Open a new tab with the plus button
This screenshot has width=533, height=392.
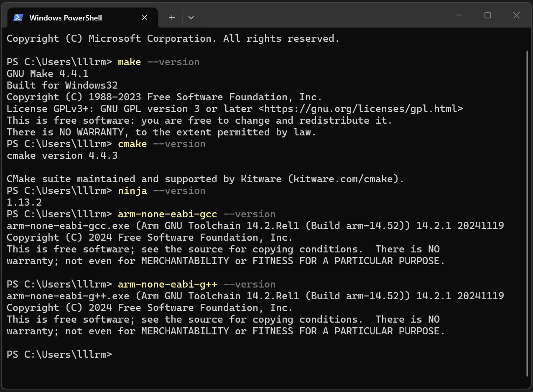[172, 18]
